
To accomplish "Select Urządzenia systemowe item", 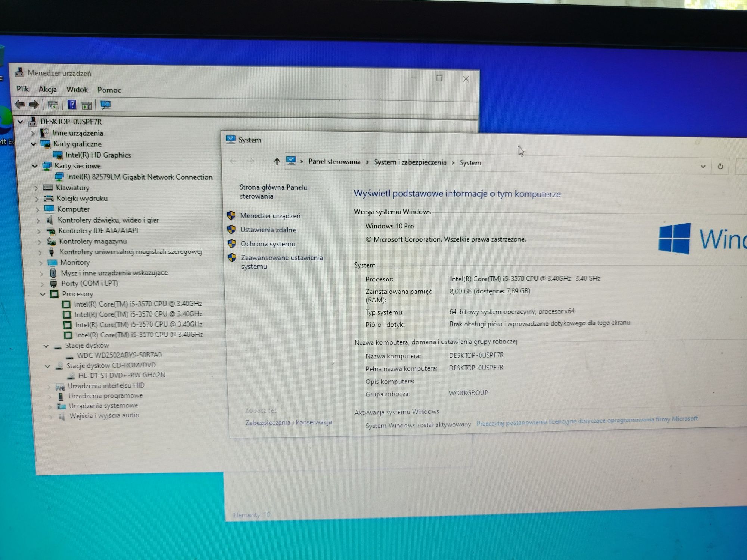I will pyautogui.click(x=103, y=406).
